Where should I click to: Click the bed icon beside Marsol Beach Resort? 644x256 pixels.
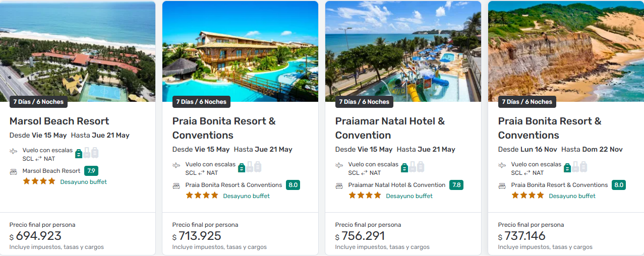point(13,171)
